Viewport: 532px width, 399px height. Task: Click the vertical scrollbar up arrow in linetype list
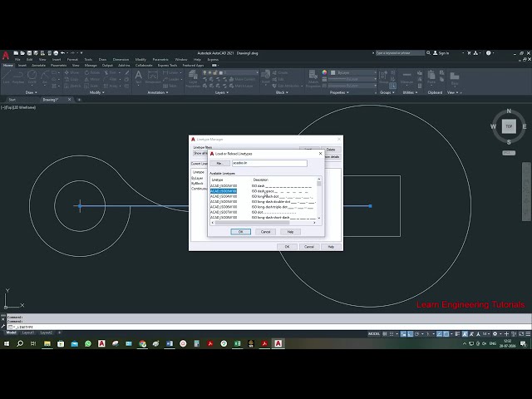pos(319,179)
